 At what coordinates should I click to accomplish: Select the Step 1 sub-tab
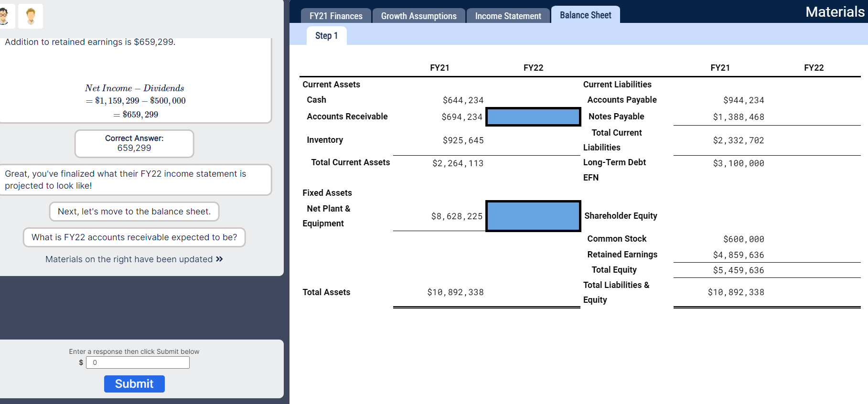326,36
